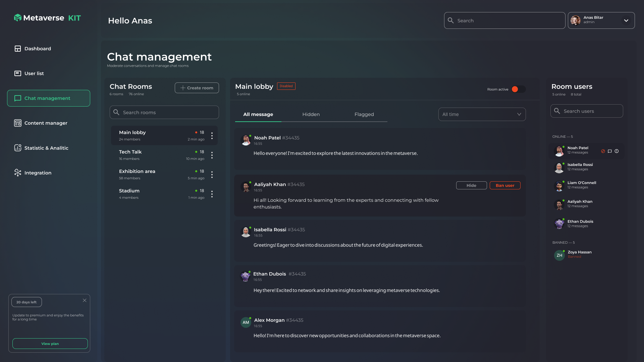Open the Main lobby room options menu
Screen dimensions: 644x362
click(212, 135)
